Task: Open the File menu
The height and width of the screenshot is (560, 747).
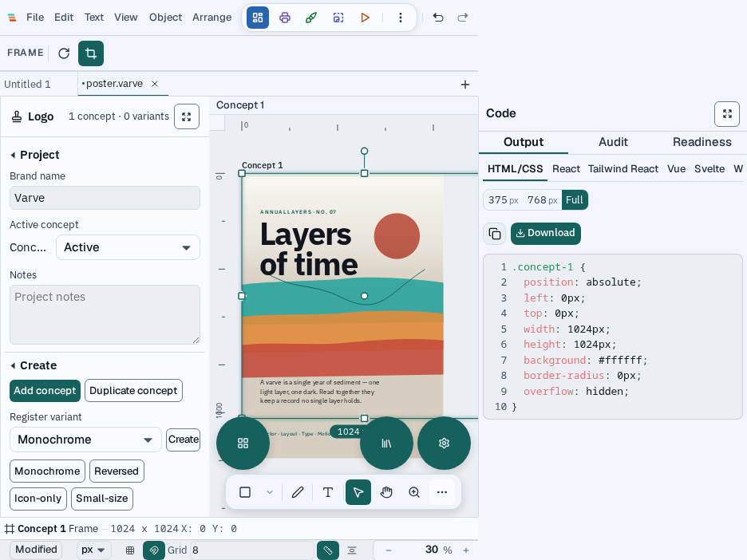Action: [x=35, y=18]
